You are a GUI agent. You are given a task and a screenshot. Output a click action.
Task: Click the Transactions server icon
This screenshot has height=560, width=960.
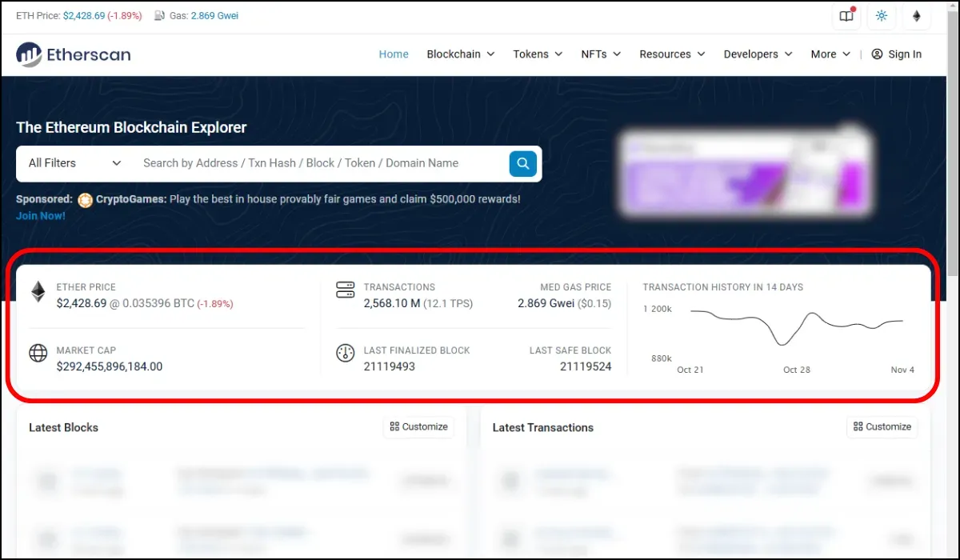point(345,290)
